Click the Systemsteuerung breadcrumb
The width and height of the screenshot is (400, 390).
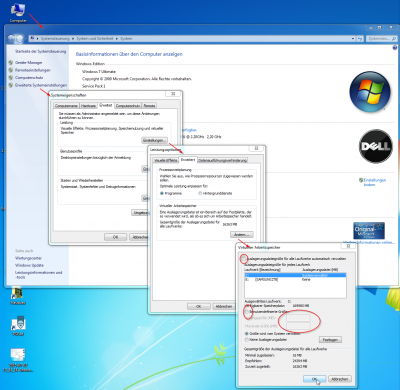click(55, 39)
